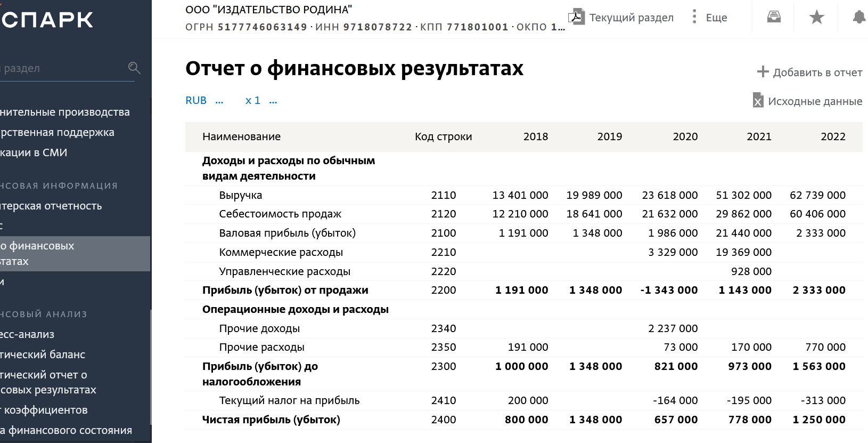
Task: Click 2021 tax value -195 000
Action: pos(749,400)
